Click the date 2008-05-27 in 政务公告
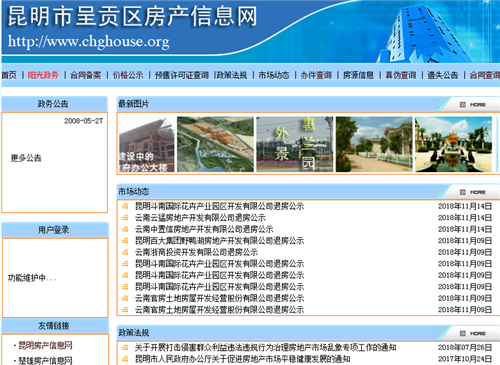The width and height of the screenshot is (500, 365). [x=84, y=121]
